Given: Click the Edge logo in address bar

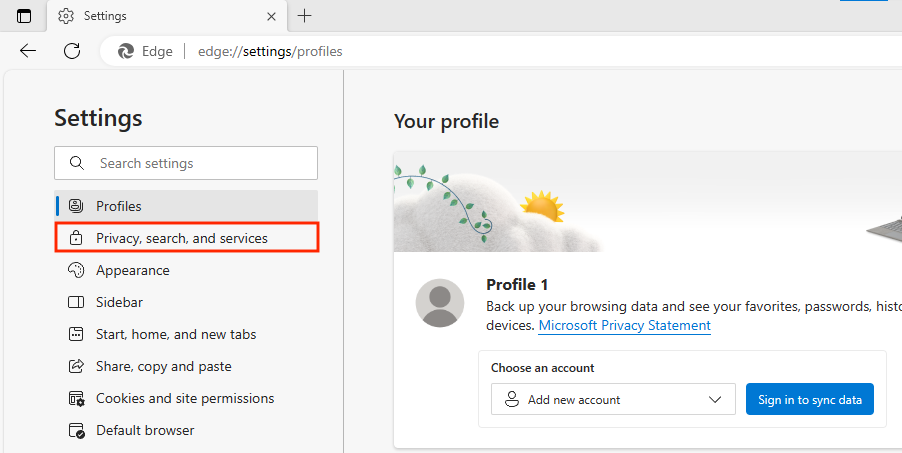Looking at the screenshot, I should [x=127, y=51].
